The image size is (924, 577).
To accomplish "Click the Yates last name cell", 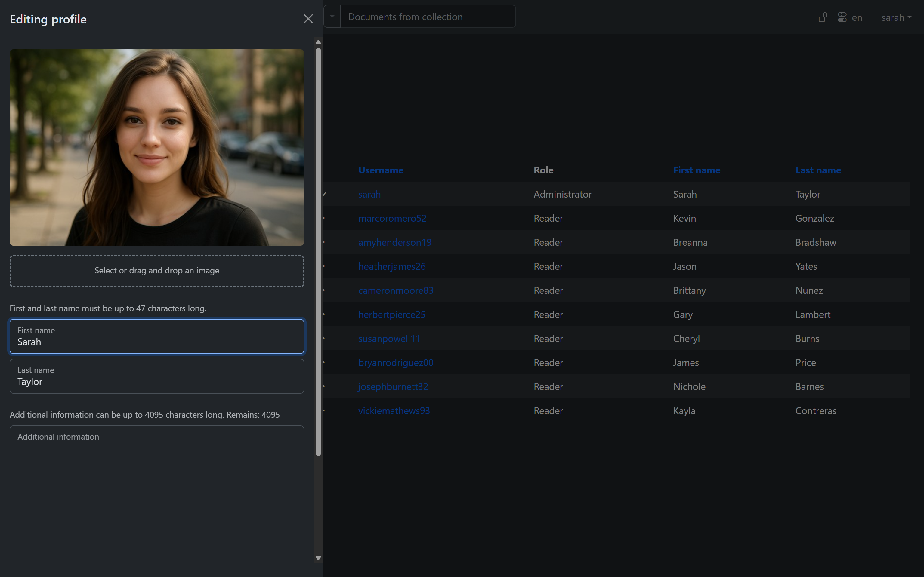I will 806,266.
